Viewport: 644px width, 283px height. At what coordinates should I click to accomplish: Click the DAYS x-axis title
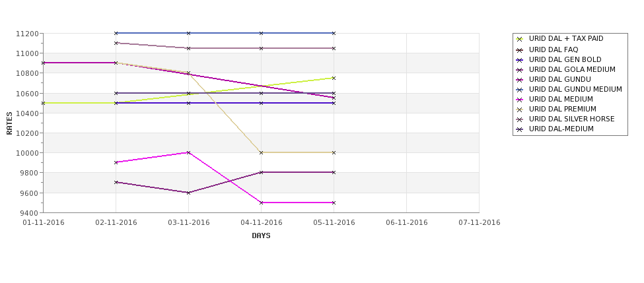pos(261,236)
